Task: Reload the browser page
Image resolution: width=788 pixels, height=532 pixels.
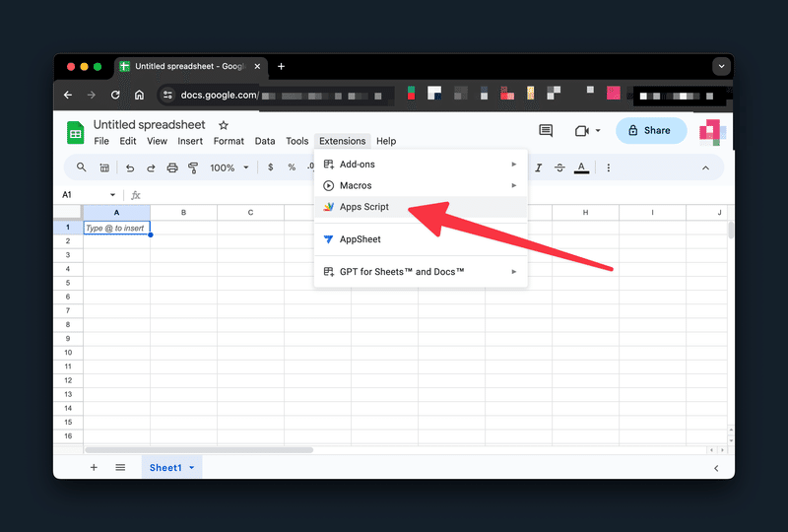Action: point(115,95)
